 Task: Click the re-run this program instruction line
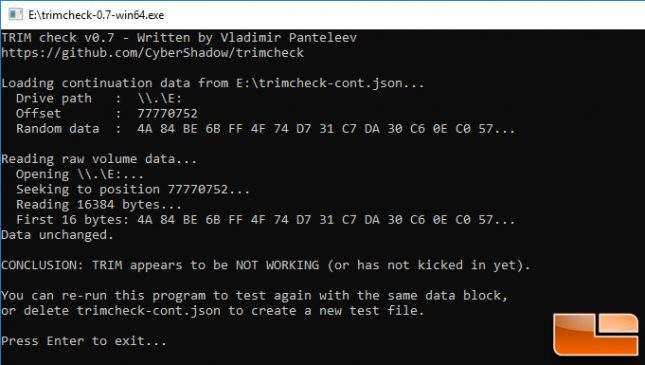pos(255,295)
